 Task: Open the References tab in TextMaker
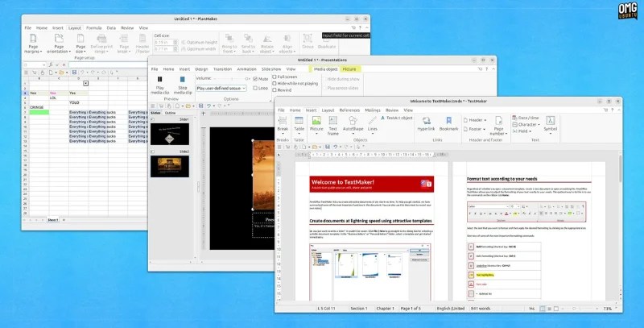click(x=349, y=110)
